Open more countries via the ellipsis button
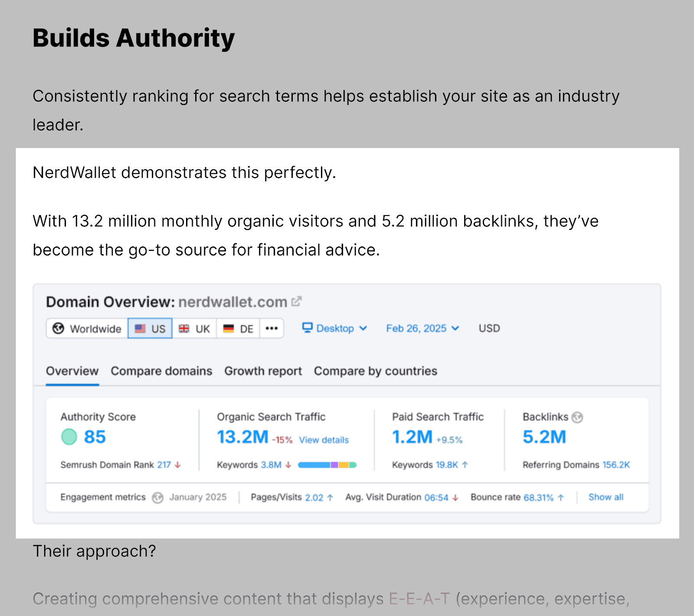The width and height of the screenshot is (694, 616). (272, 328)
